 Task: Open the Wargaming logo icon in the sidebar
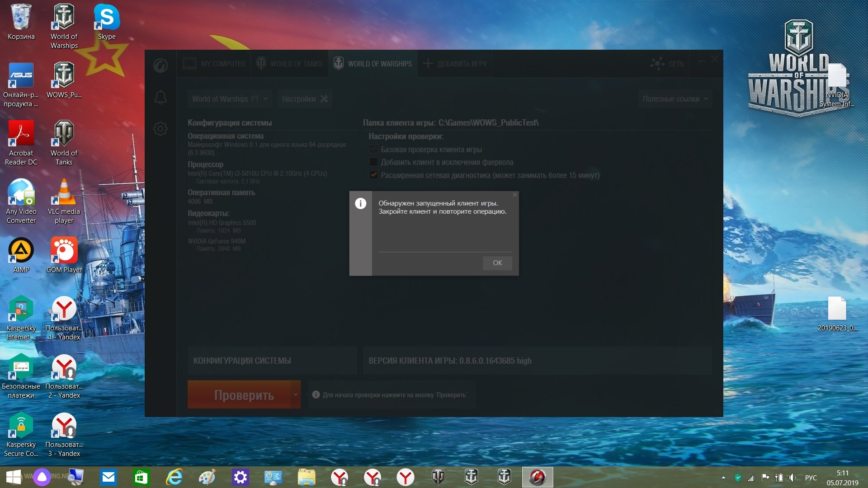pos(160,66)
